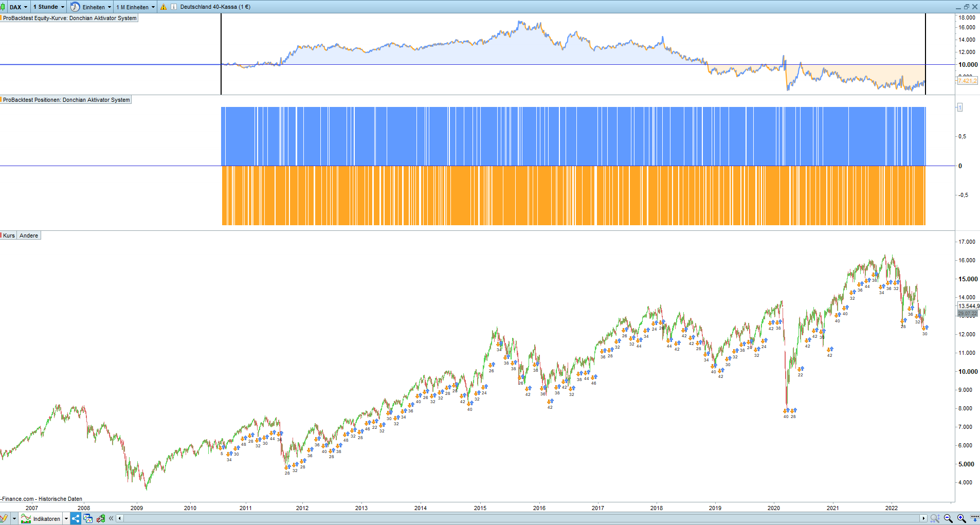
Task: Click the 13.544,9 current price label
Action: coord(969,306)
